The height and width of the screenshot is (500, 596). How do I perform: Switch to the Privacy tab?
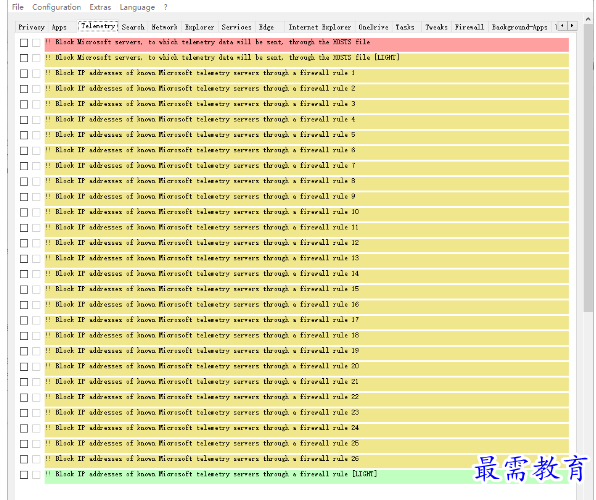point(32,27)
